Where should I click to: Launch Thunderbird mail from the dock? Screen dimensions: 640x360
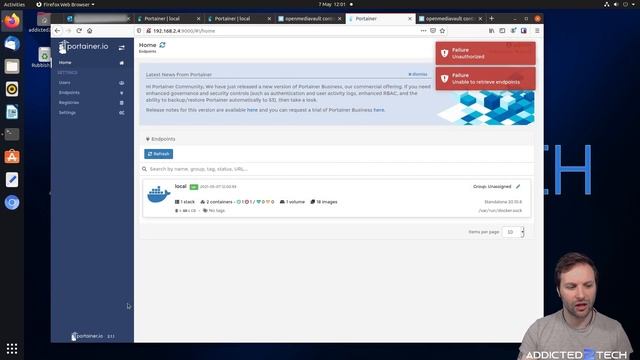click(x=12, y=43)
